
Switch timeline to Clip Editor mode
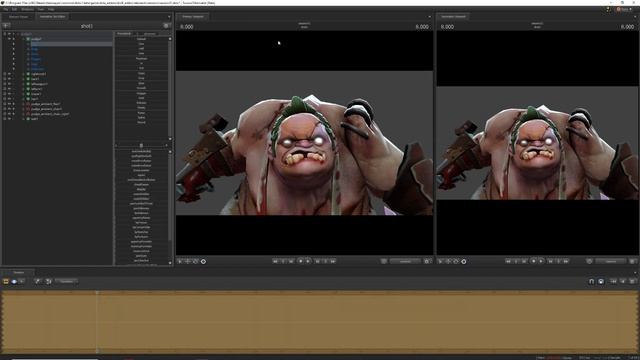[x=6, y=281]
